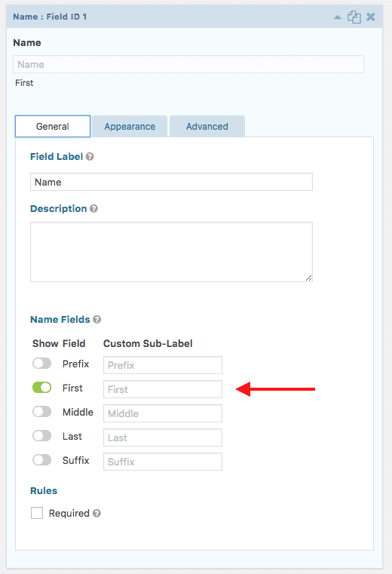Switch to the Appearance tab
The width and height of the screenshot is (392, 574).
[x=130, y=126]
